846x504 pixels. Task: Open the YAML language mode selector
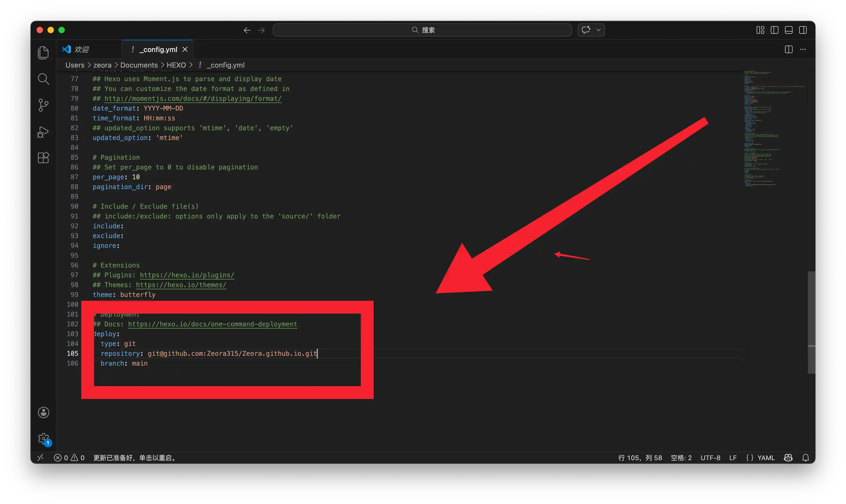760,457
